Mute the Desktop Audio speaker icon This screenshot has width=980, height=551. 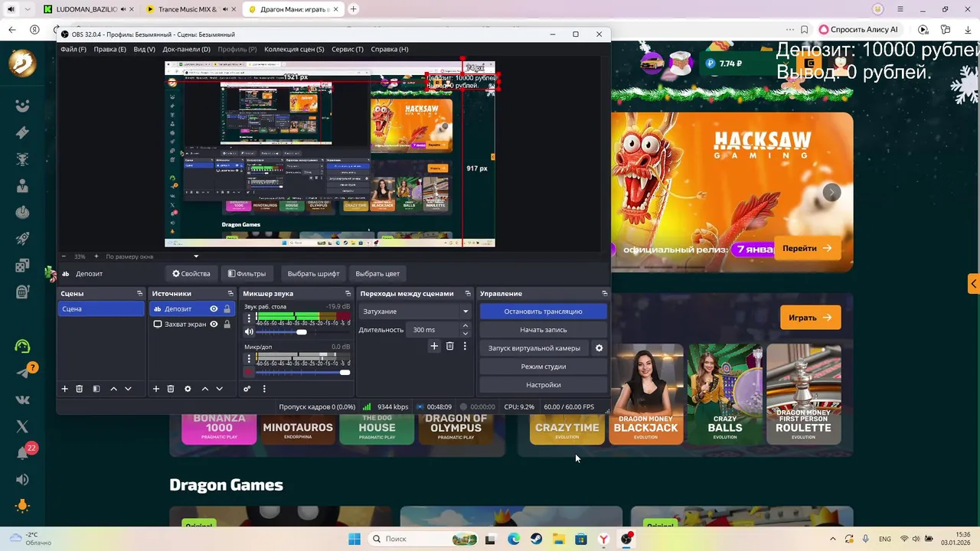249,332
